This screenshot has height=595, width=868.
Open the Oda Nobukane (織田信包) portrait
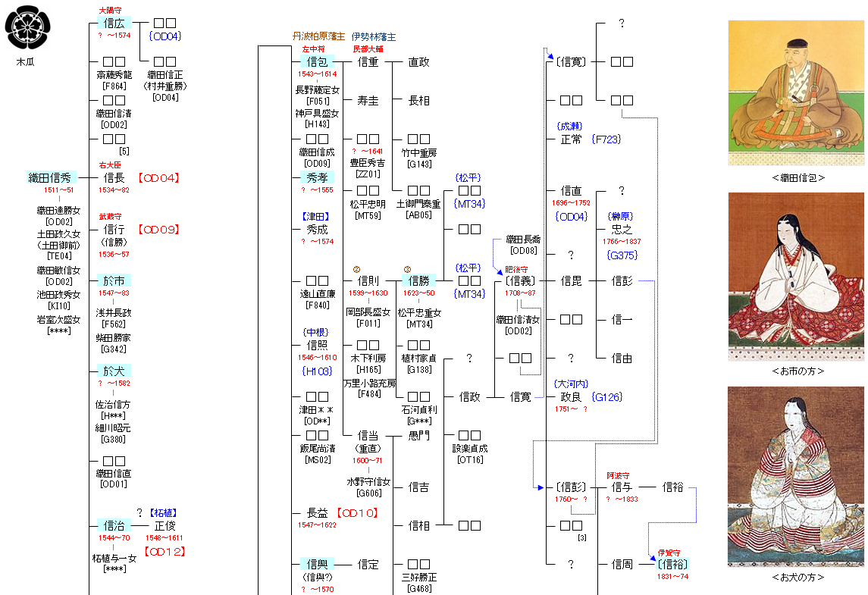[796, 92]
